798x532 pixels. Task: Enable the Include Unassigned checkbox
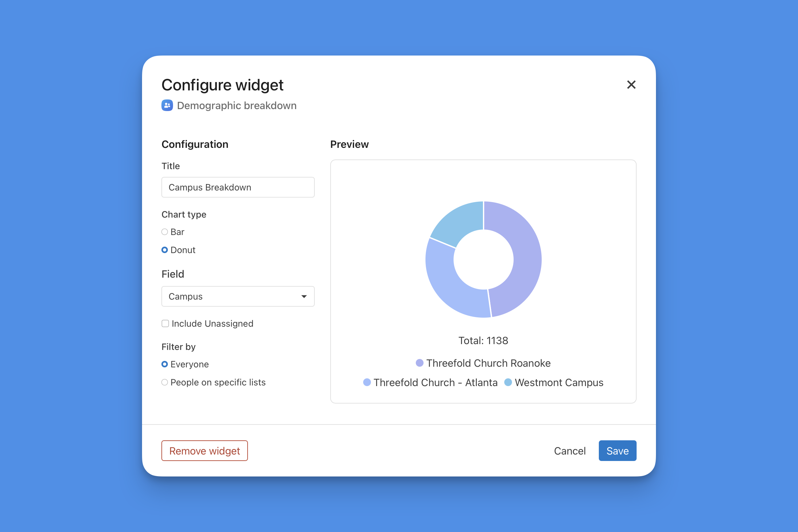[x=165, y=323]
